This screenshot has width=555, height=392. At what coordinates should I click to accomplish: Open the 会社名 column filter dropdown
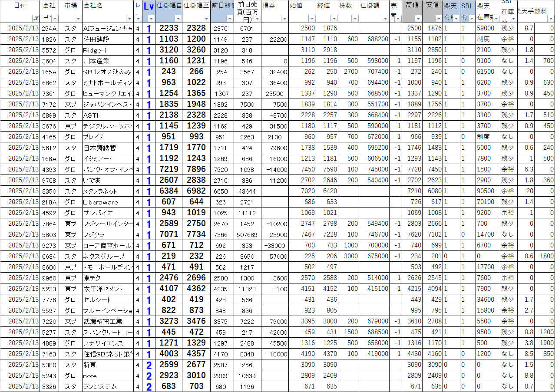(129, 19)
